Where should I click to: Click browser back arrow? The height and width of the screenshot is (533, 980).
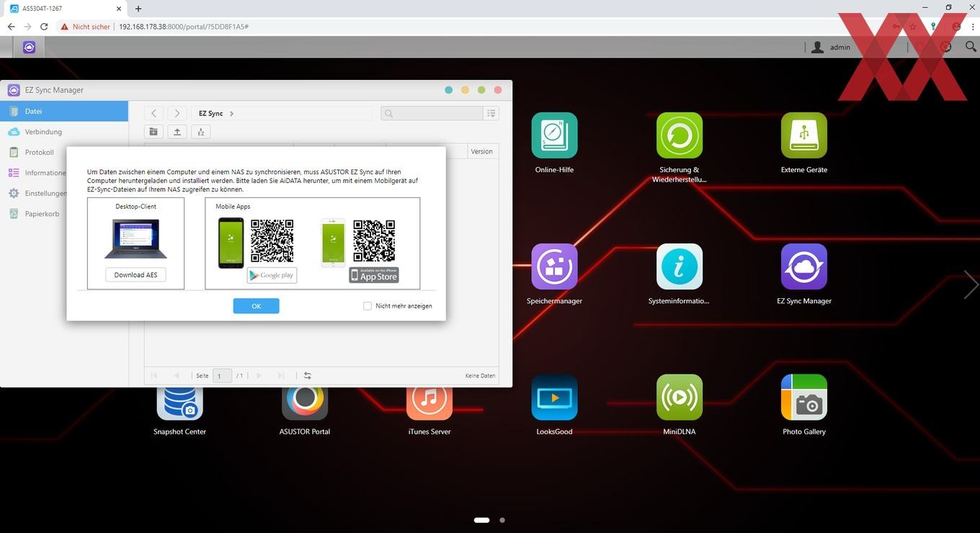click(x=11, y=27)
